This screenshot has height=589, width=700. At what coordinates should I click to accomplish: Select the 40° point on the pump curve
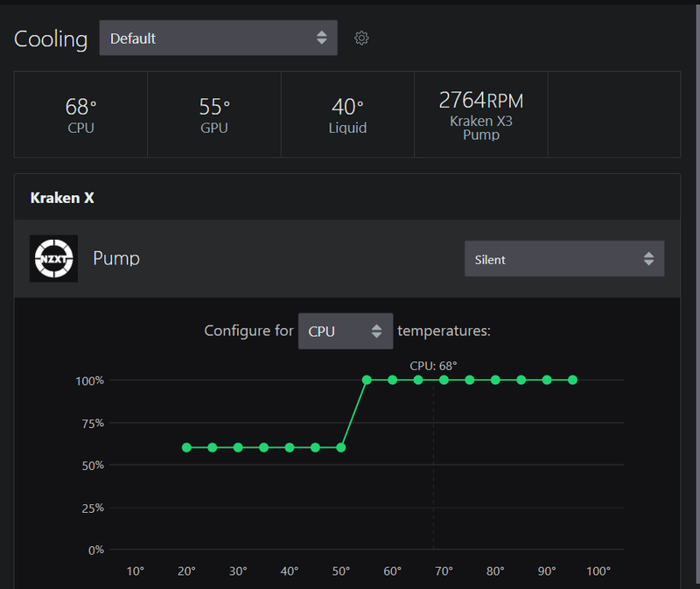tap(290, 447)
